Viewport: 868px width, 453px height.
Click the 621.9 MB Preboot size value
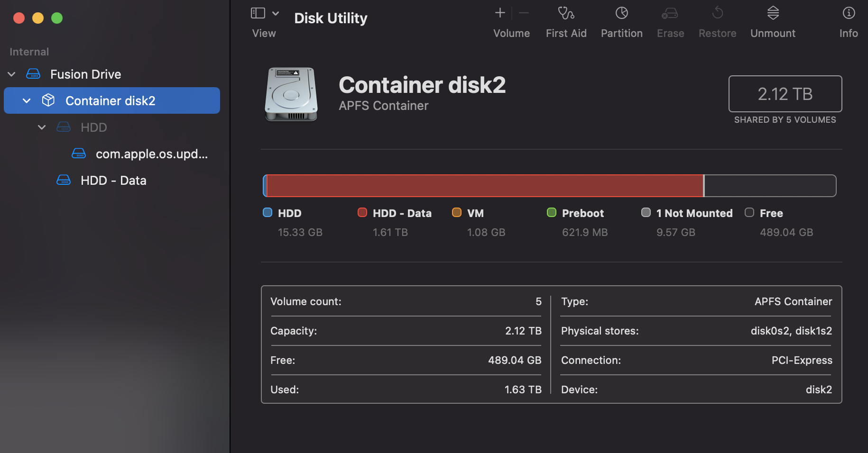coord(585,232)
